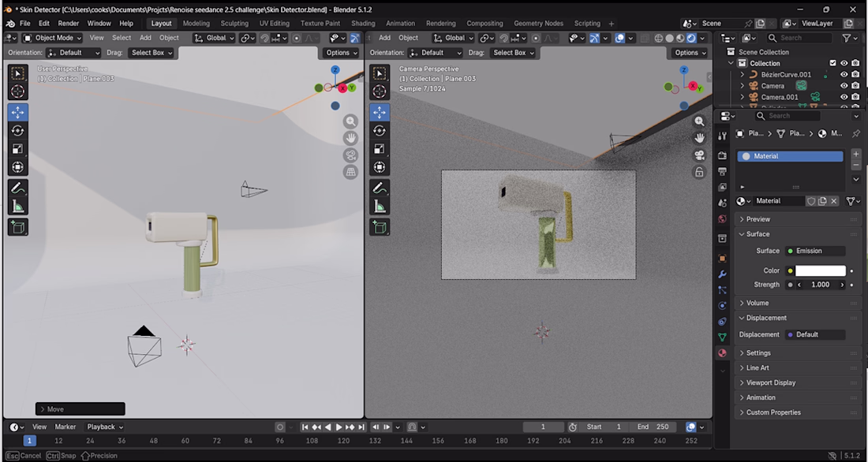Open Object Mode dropdown
The image size is (868, 462).
53,38
